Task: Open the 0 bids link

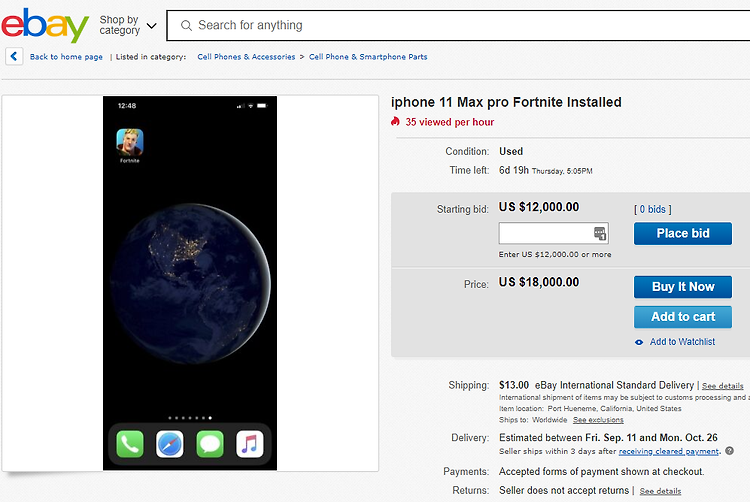Action: pos(652,209)
